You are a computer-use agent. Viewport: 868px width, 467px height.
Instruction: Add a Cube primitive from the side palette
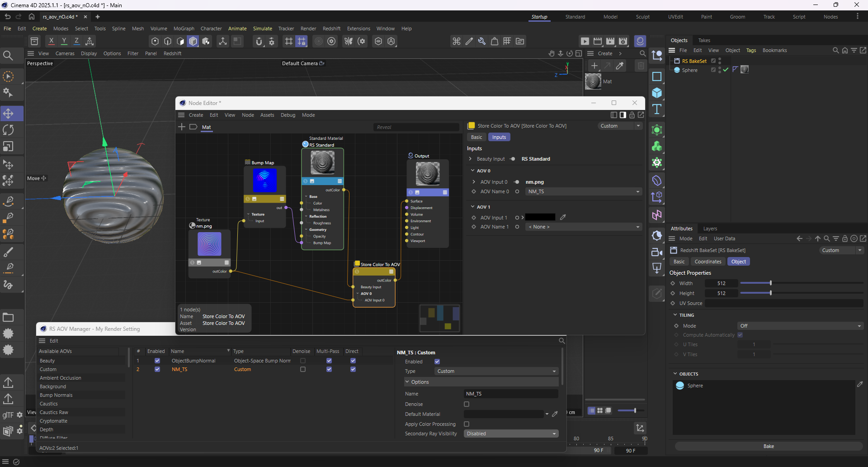coord(657,93)
